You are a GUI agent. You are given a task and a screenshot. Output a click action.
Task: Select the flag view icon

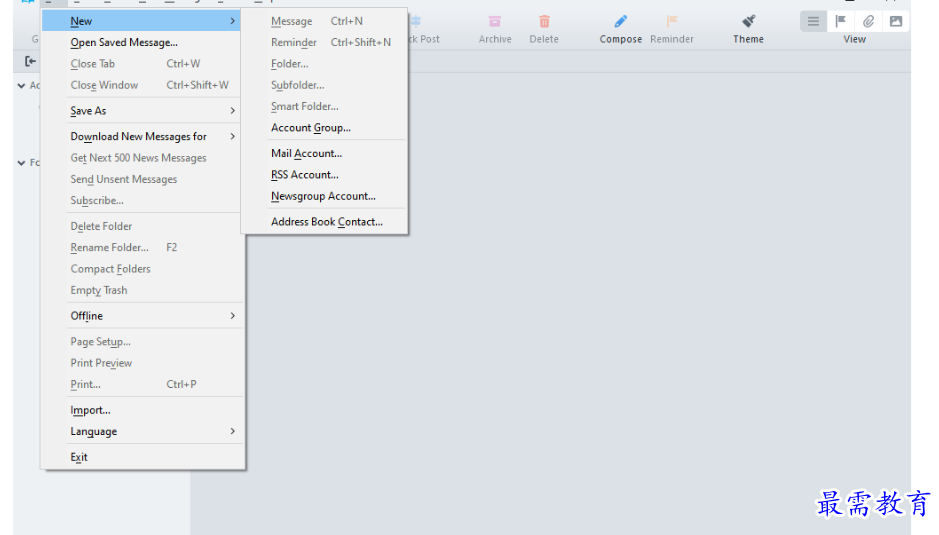tap(841, 22)
